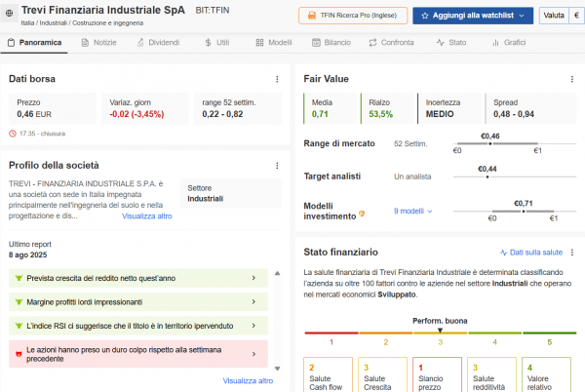Open the Dati borsa three-dot menu
The width and height of the screenshot is (585, 392).
click(277, 79)
